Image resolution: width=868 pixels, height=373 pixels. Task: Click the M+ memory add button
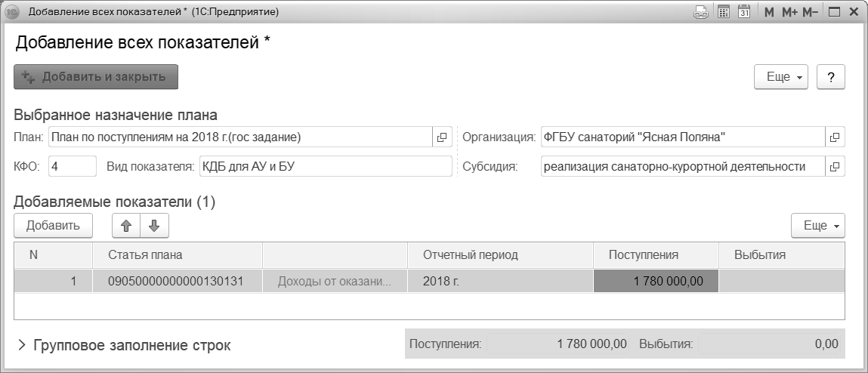tap(789, 12)
